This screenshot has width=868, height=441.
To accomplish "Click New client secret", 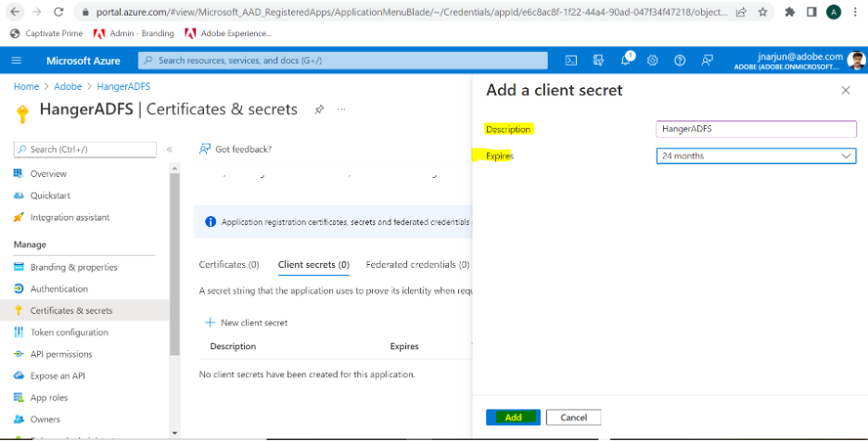I will tap(247, 322).
